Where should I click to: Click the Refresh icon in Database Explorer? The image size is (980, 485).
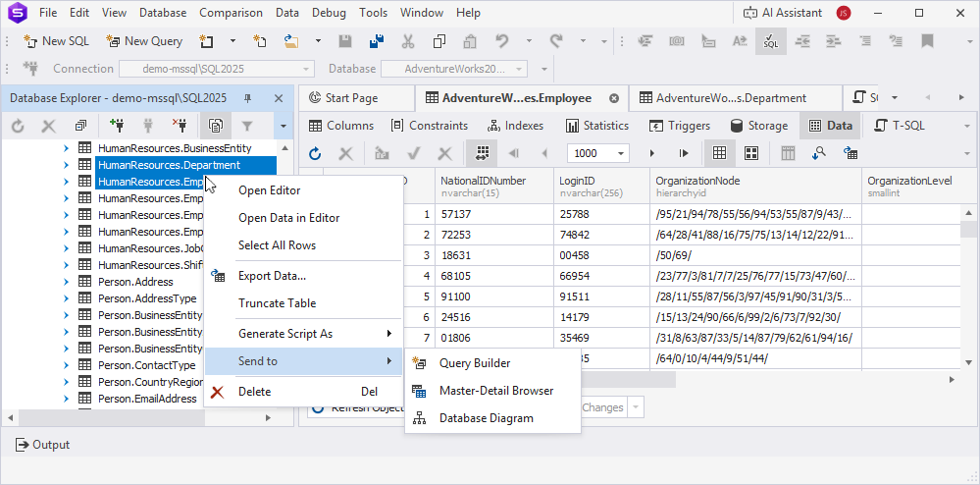coord(18,126)
